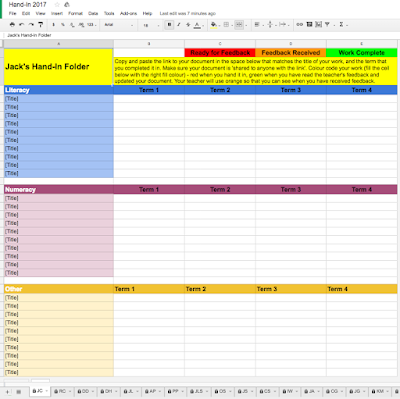Viewport: 400px width, 399px height.
Task: Open the Edit menu
Action: 26,14
